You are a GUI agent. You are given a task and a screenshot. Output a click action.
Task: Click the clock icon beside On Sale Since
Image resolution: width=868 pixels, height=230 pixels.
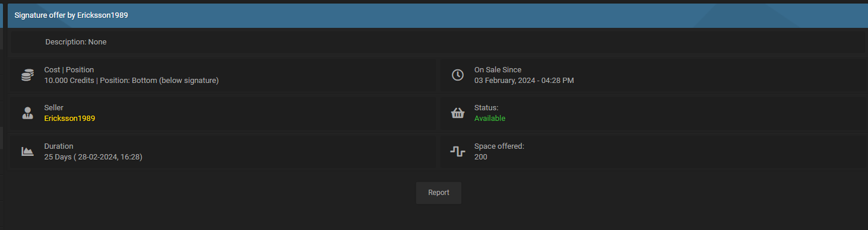coord(457,75)
